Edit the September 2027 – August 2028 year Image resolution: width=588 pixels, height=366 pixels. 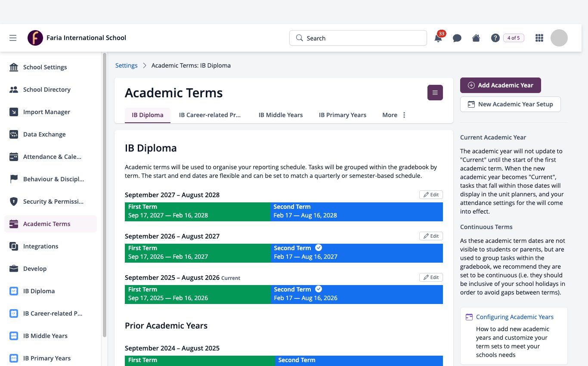431,195
